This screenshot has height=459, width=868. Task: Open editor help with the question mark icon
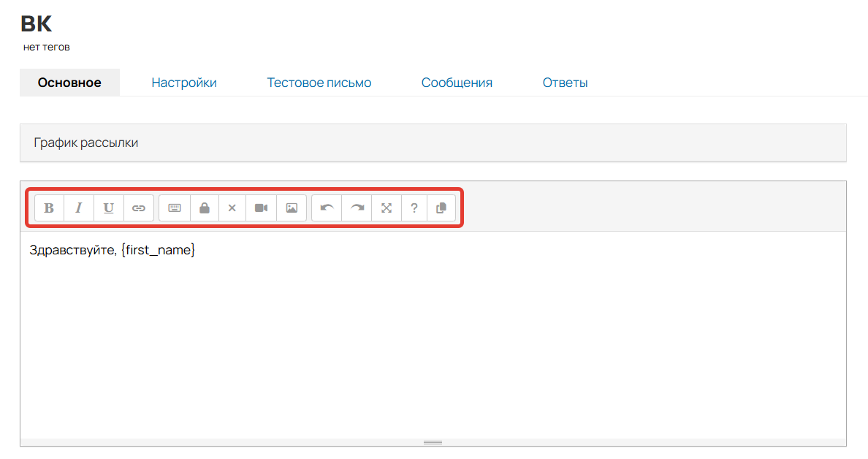coord(414,208)
